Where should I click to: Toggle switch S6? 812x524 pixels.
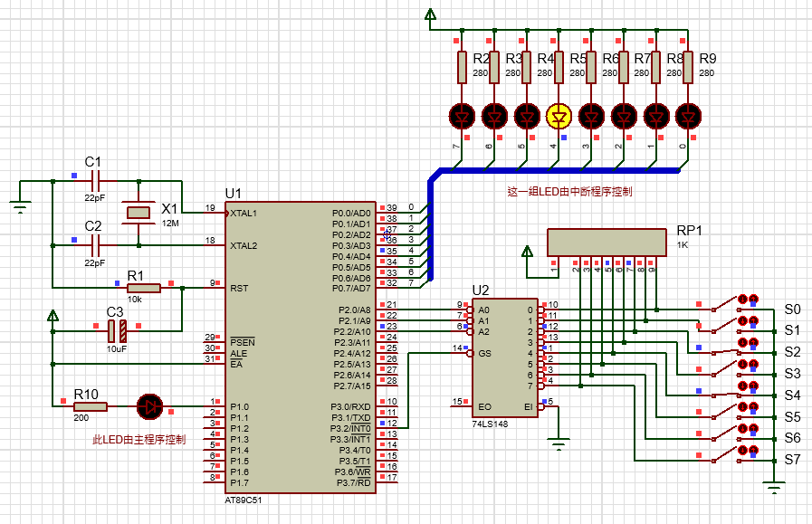725,433
